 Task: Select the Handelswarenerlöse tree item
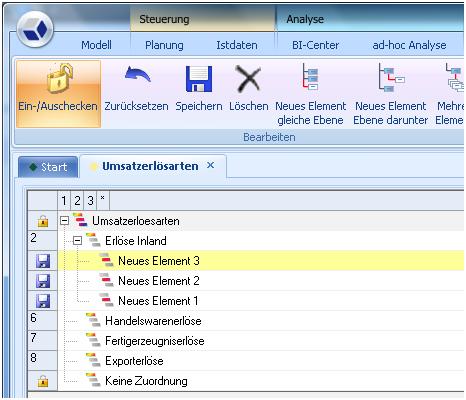pyautogui.click(x=153, y=321)
